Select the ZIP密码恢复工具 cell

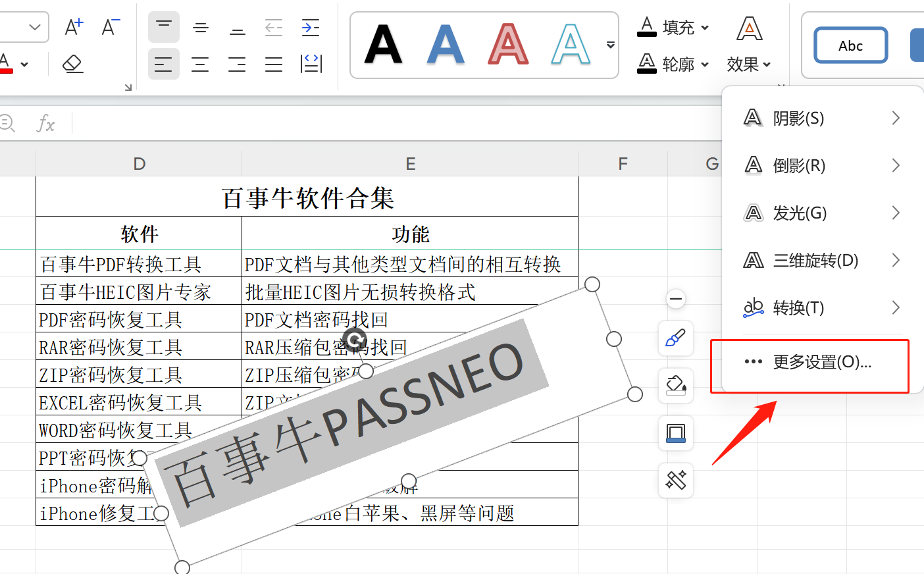point(139,374)
